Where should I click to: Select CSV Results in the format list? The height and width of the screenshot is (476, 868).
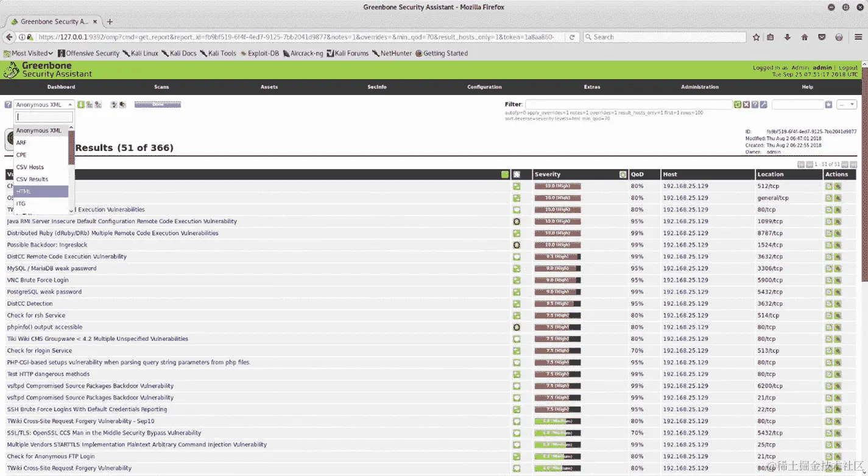pyautogui.click(x=41, y=179)
